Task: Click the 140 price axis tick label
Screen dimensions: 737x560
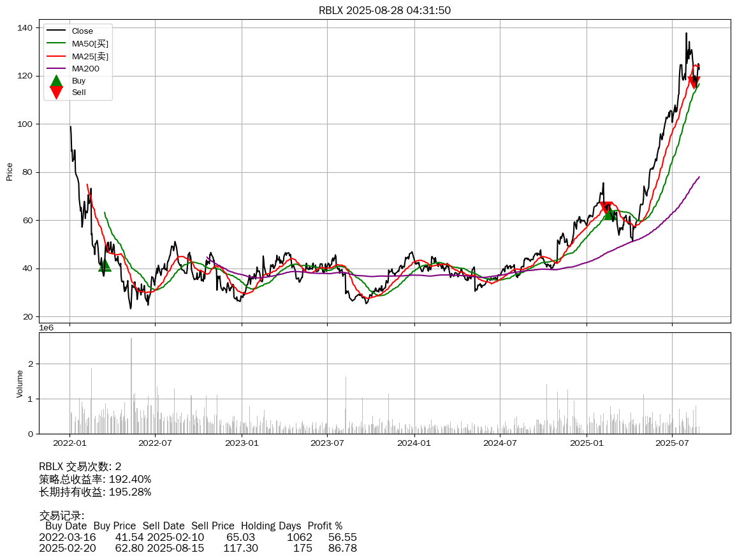Action: [x=25, y=28]
